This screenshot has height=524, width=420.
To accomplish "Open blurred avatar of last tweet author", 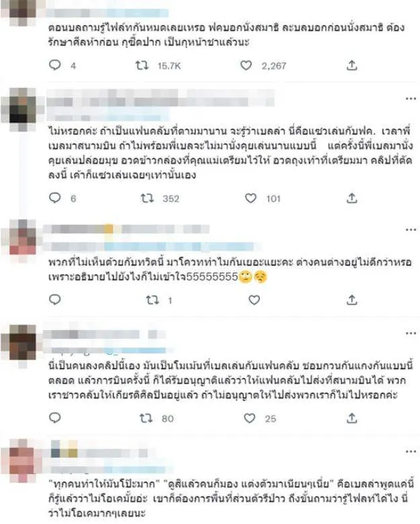I will point(22,460).
